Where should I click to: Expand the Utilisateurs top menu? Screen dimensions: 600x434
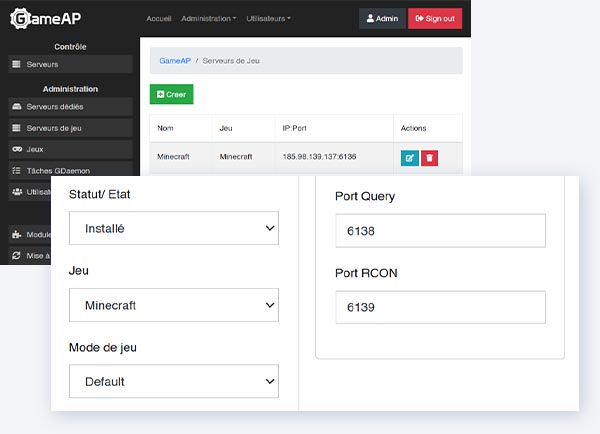pyautogui.click(x=268, y=18)
